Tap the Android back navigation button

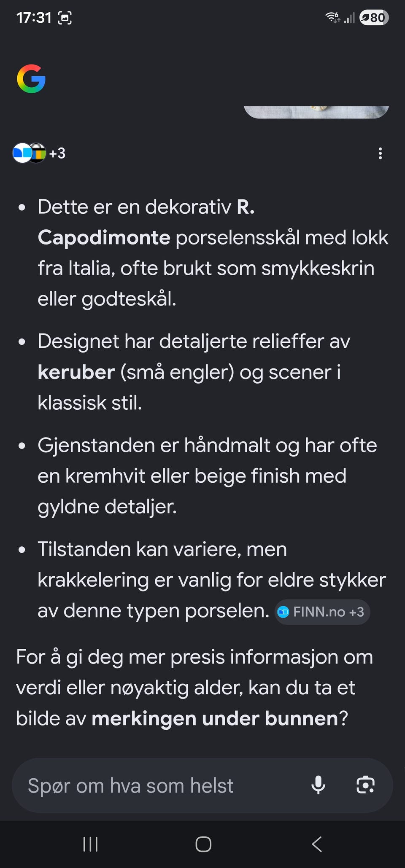click(316, 844)
